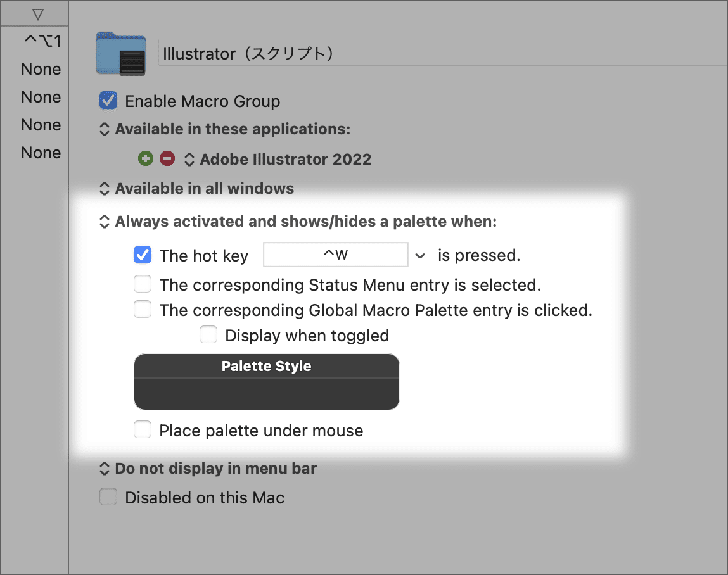Toggle Disabled on this Mac checkbox
This screenshot has width=728, height=575.
pos(108,497)
